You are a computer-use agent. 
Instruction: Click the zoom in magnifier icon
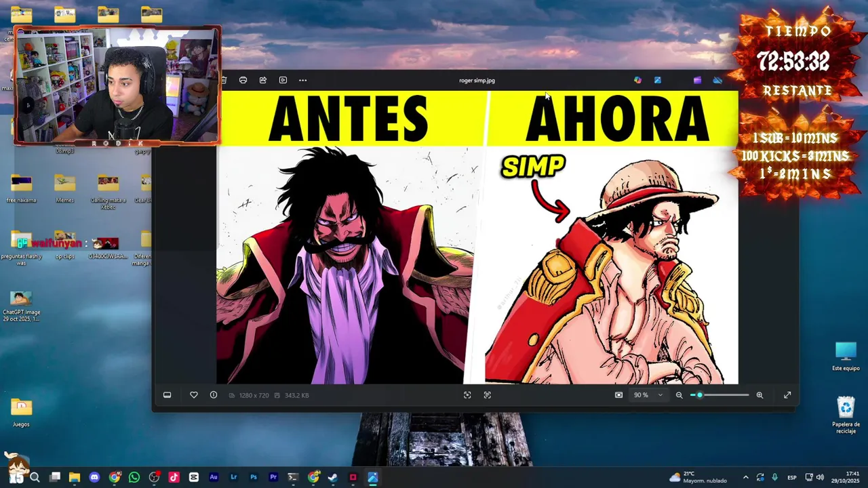[x=759, y=395]
